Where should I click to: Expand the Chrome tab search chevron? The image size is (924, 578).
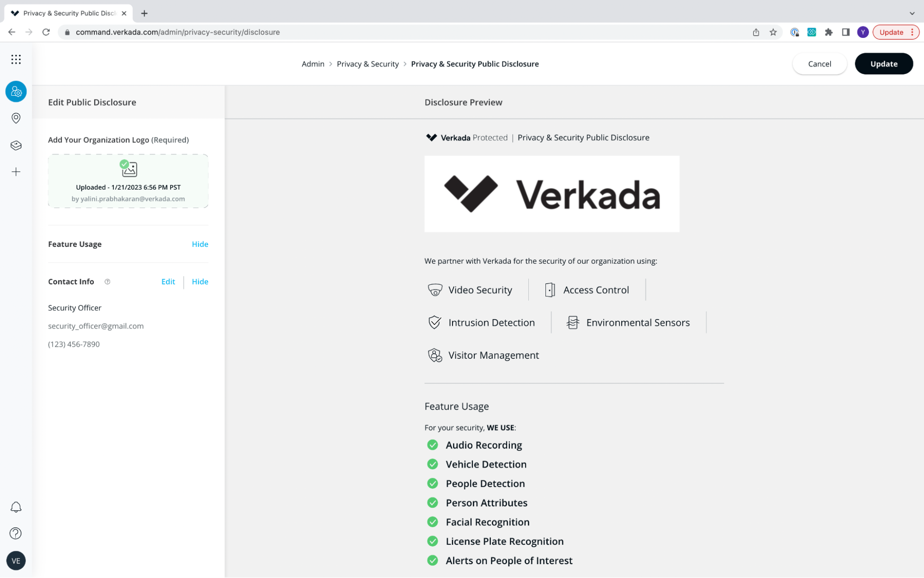click(x=912, y=13)
